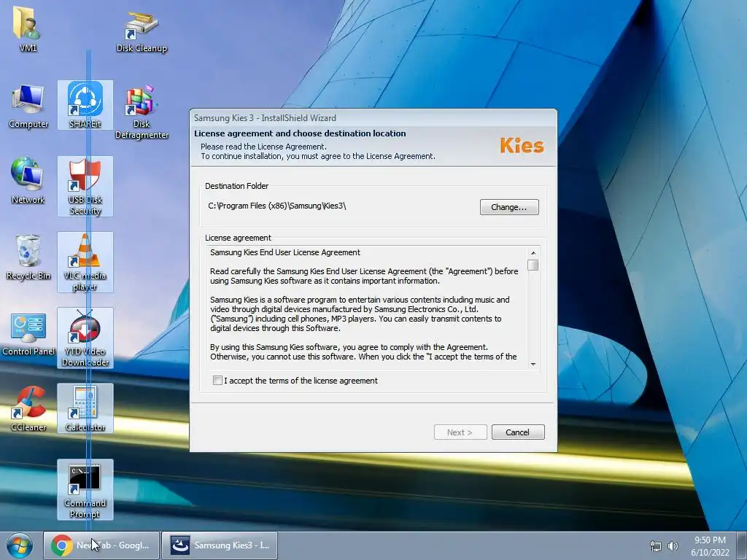Click the license text scroll up arrow
Viewport: 747px width, 560px height.
click(x=533, y=253)
